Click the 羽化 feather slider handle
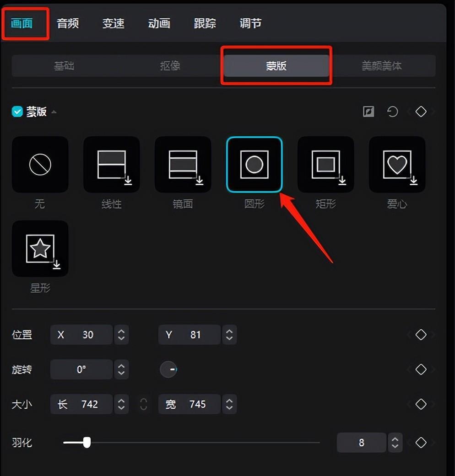This screenshot has width=455, height=476. 87,443
